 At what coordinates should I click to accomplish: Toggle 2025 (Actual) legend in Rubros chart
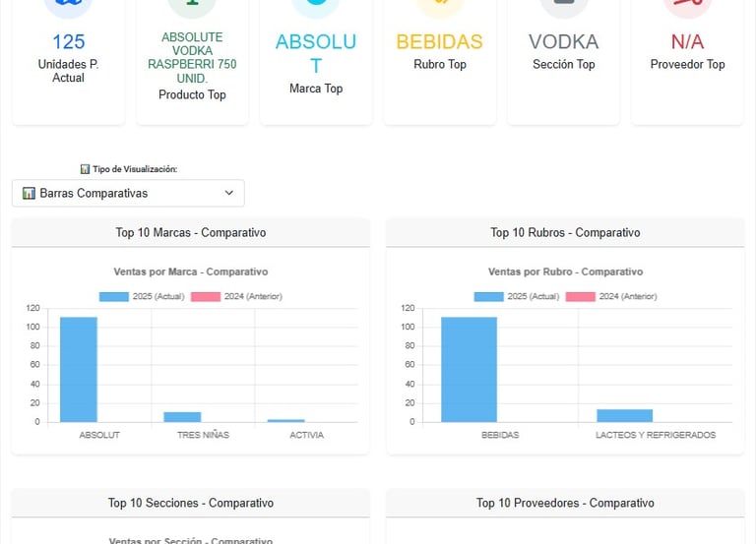click(516, 296)
